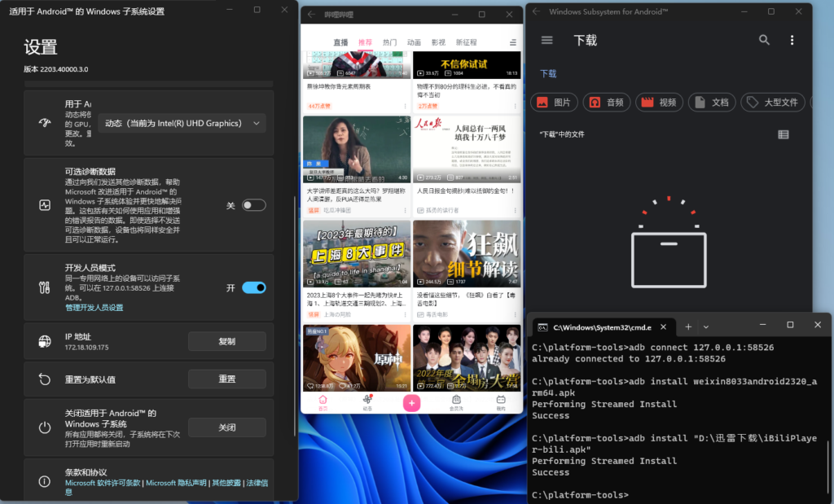
Task: Open more options for 物理不到80分 video card
Action: click(515, 106)
